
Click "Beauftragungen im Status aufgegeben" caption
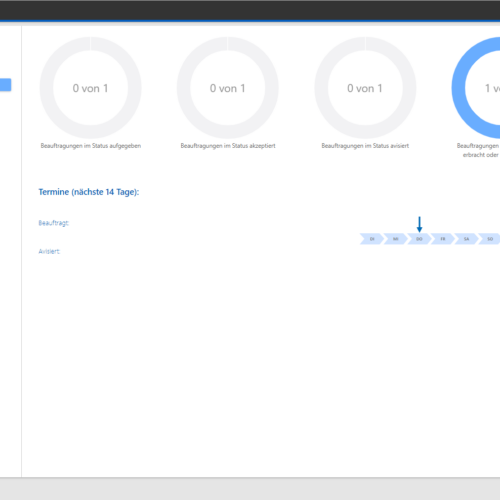click(91, 146)
